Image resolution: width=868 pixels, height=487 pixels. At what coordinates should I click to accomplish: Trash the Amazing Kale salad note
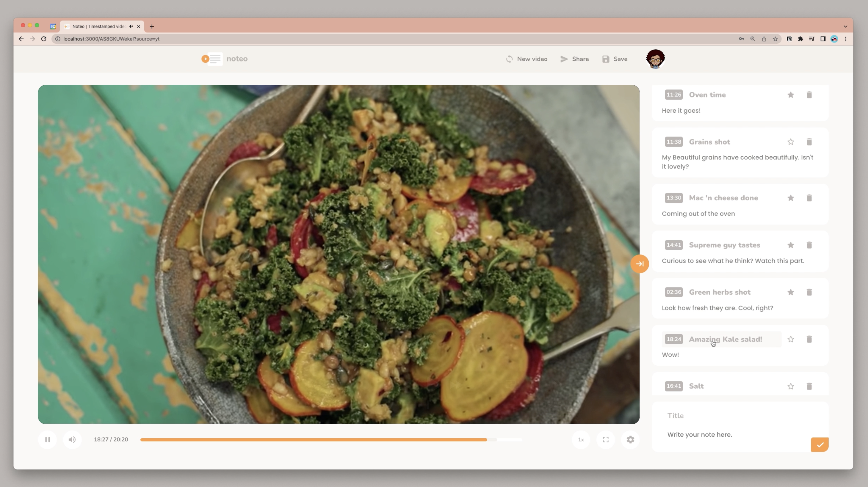click(809, 339)
